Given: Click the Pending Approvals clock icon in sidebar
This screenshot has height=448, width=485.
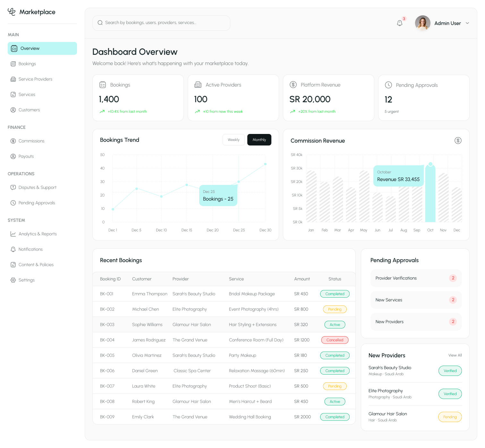Looking at the screenshot, I should pos(13,203).
